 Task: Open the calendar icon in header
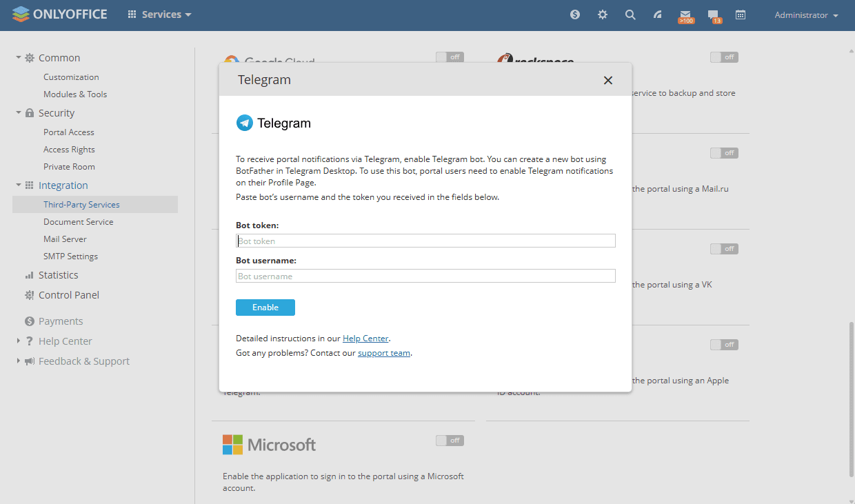(x=741, y=14)
